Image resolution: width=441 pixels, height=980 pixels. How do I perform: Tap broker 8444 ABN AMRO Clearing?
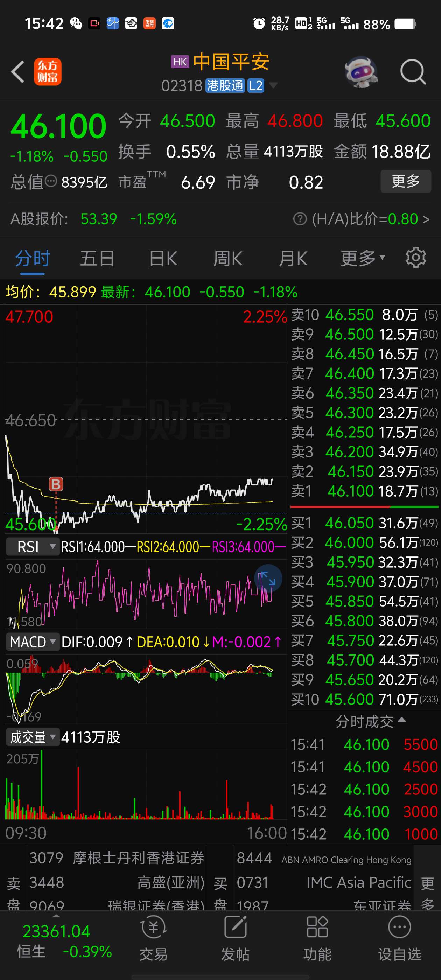324,858
